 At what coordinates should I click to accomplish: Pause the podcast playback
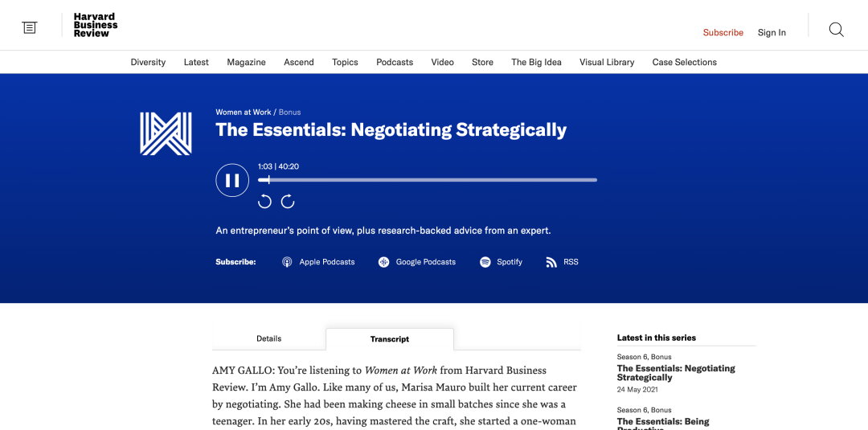click(232, 180)
